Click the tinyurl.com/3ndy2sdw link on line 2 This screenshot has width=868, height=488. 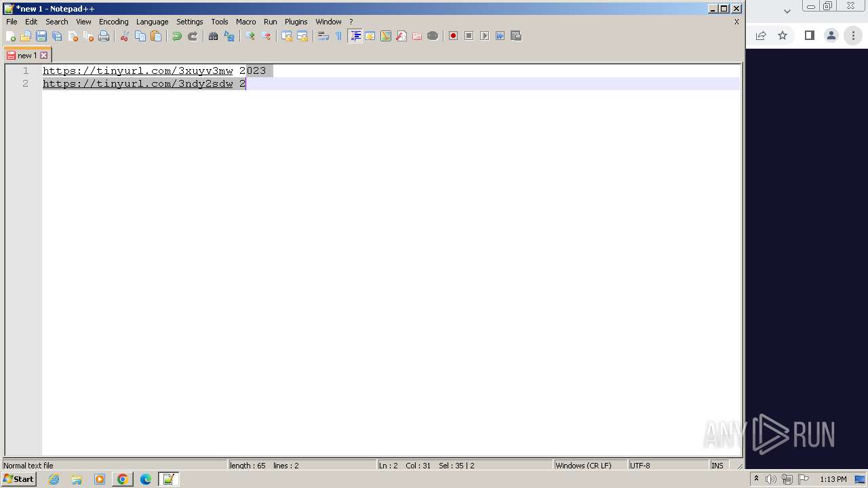tap(138, 83)
